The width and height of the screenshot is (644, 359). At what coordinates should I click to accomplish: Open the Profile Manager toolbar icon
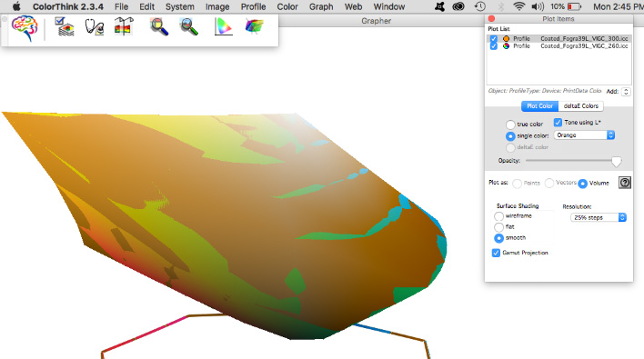[x=65, y=26]
